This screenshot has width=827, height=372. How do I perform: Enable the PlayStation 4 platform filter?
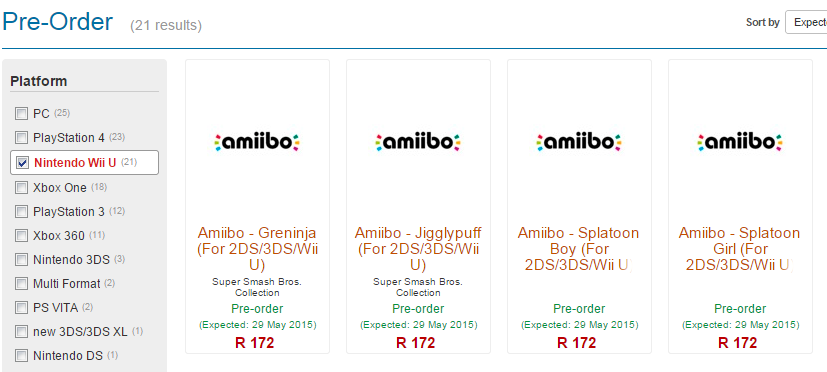(x=22, y=138)
